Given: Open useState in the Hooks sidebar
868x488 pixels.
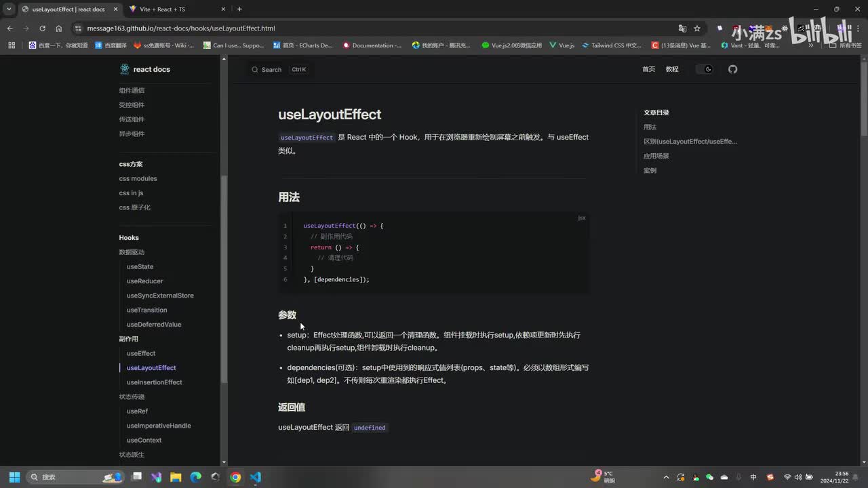Looking at the screenshot, I should (140, 267).
